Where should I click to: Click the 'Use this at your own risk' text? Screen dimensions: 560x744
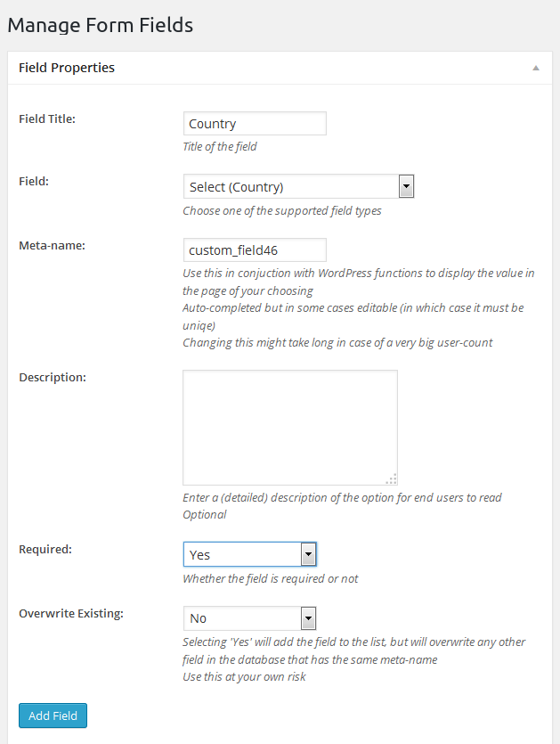click(x=245, y=677)
